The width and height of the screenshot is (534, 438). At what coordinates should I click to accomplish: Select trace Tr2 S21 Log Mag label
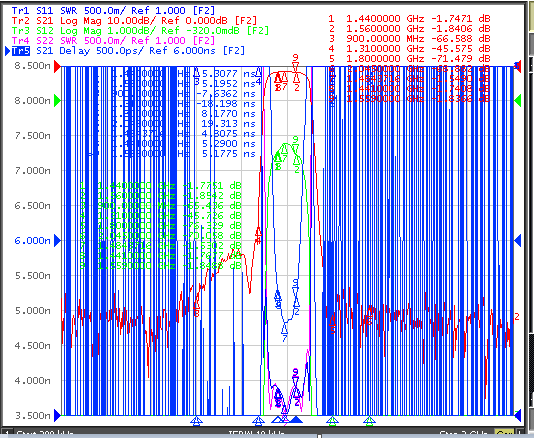tap(134, 20)
